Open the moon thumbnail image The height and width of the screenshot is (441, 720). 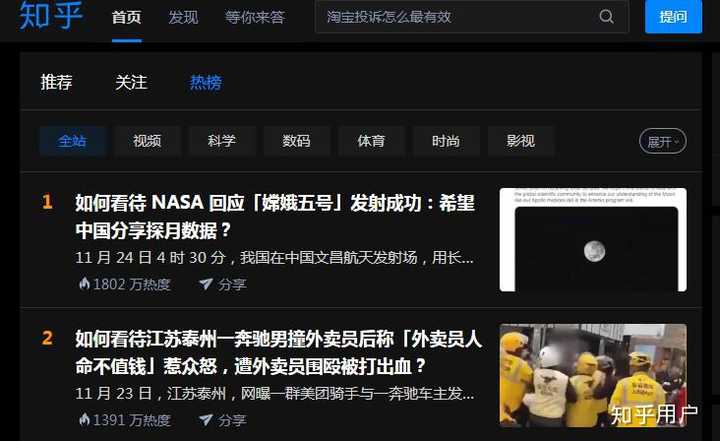pos(593,239)
